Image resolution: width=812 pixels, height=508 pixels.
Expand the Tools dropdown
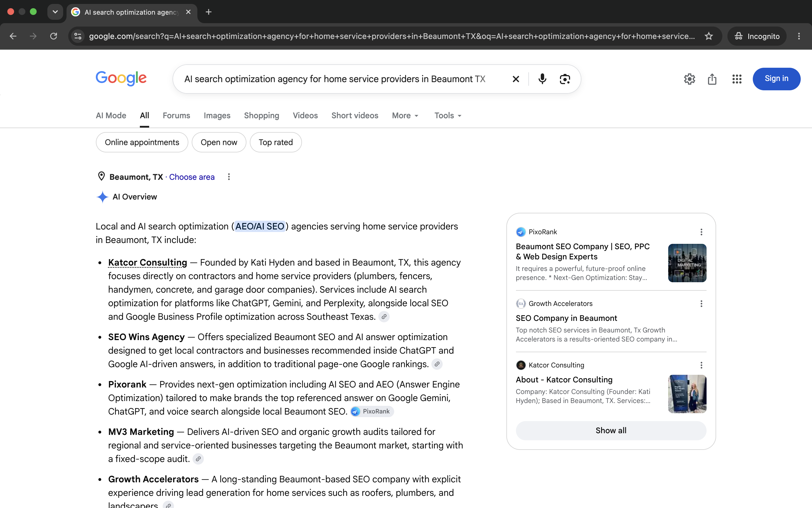click(448, 116)
